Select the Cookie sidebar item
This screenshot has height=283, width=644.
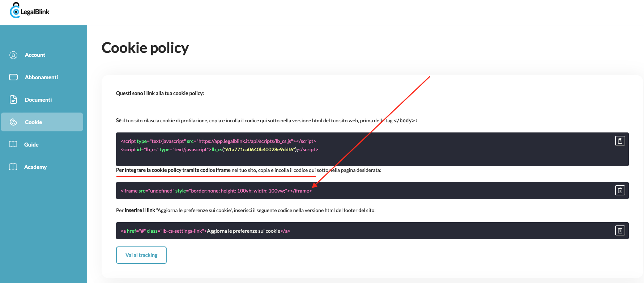[42, 122]
